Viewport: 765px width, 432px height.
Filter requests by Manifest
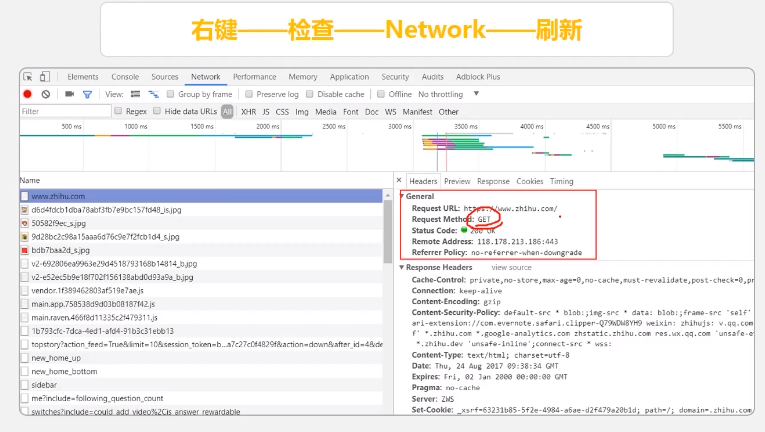pos(417,112)
